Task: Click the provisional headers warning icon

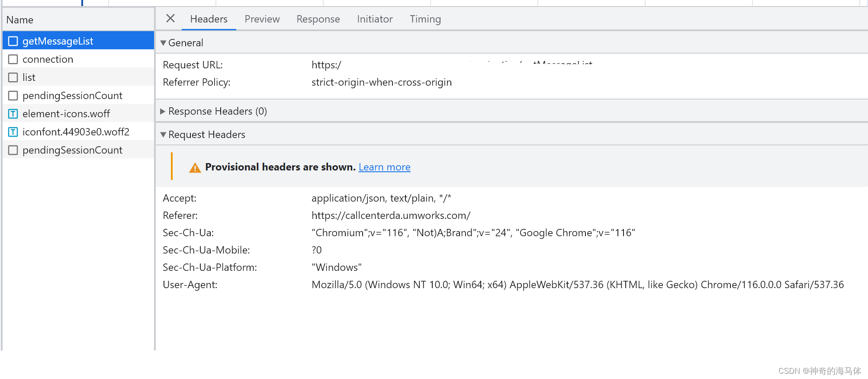Action: coord(195,167)
